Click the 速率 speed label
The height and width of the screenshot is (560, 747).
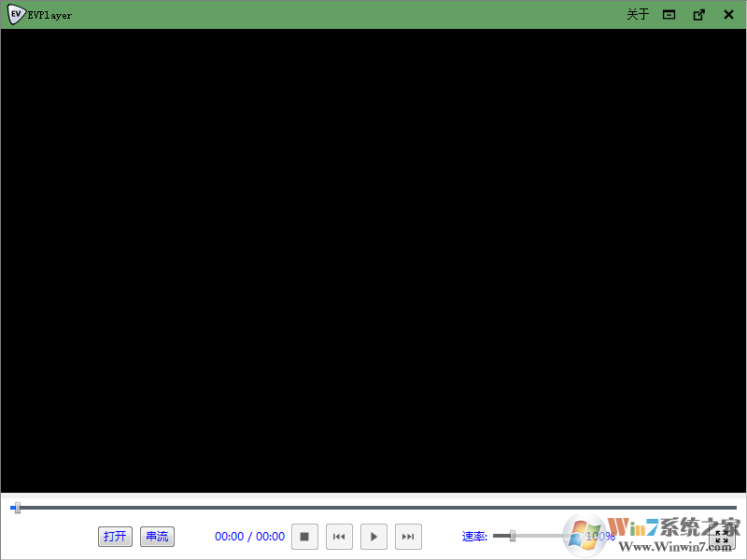click(473, 536)
